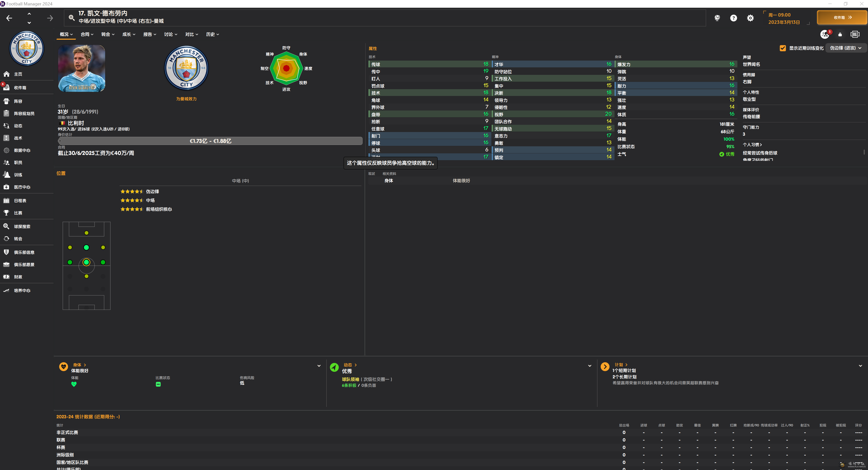Open 伪边锋 (进攻) role dropdown
Screen dimensions: 868x470
coord(845,48)
